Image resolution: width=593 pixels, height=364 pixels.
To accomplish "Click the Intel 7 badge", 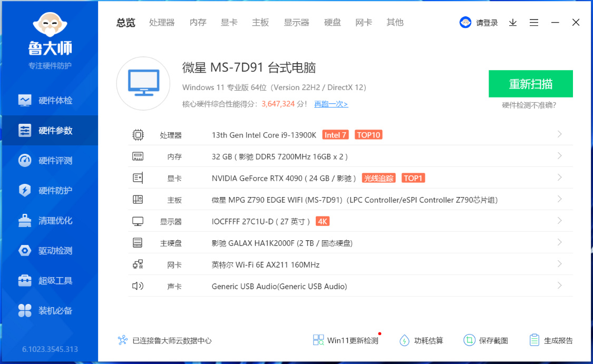I will [x=335, y=135].
